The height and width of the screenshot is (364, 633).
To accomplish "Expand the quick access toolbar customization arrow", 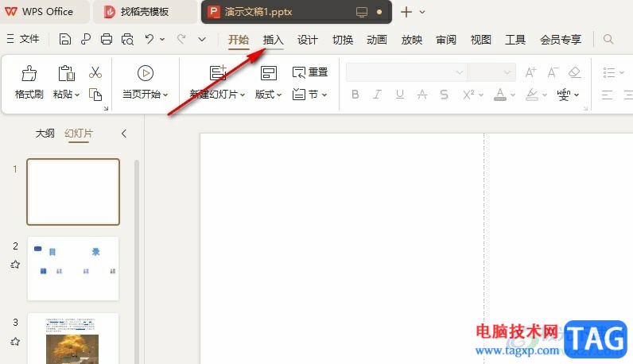I will click(202, 39).
